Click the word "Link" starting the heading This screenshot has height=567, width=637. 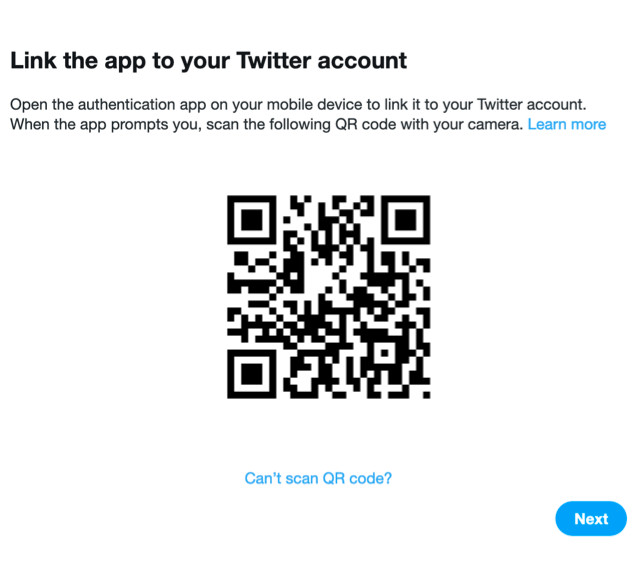point(32,60)
